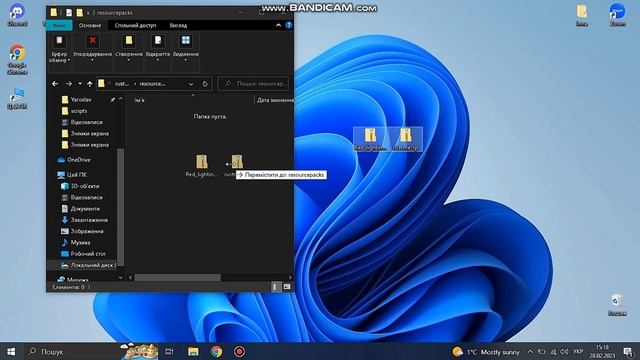Screen dimensions: 640x360
Task: Open the volume control tray icon
Action: click(564, 352)
